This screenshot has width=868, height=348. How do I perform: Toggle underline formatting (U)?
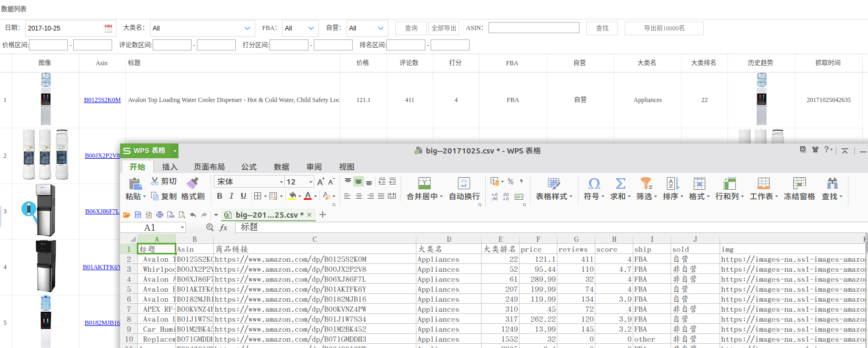pyautogui.click(x=243, y=196)
